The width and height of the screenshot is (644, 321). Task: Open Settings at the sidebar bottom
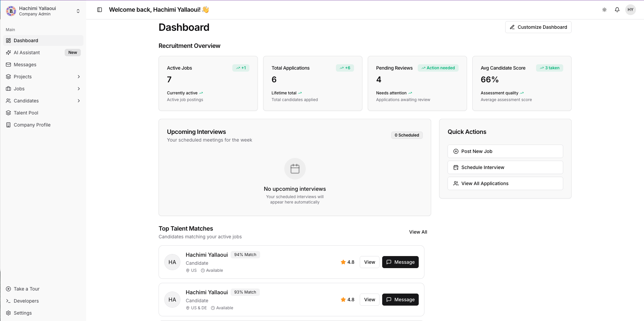click(43, 313)
